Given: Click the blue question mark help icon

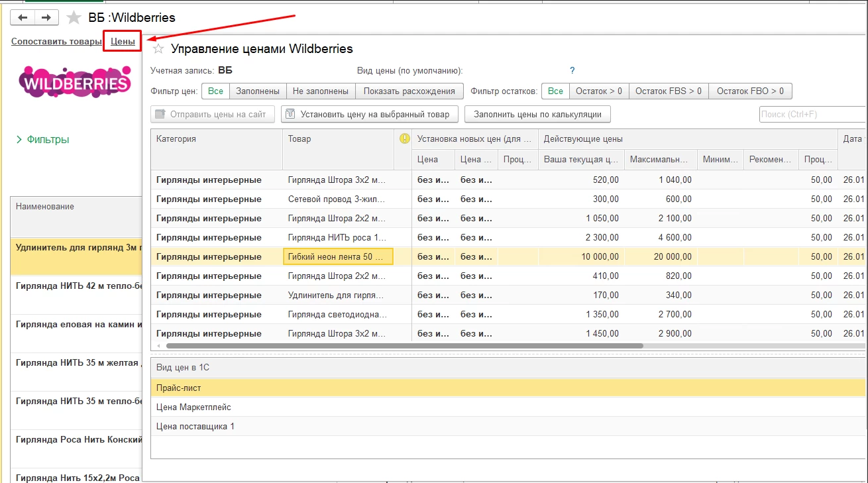Looking at the screenshot, I should [x=572, y=70].
